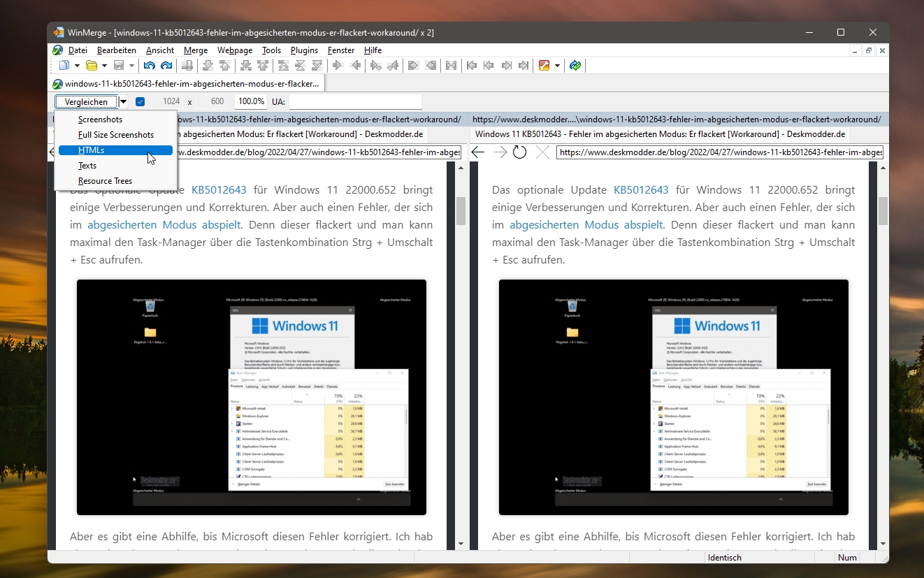Select Resource Trees in the dropdown
The width and height of the screenshot is (924, 578).
click(115, 181)
